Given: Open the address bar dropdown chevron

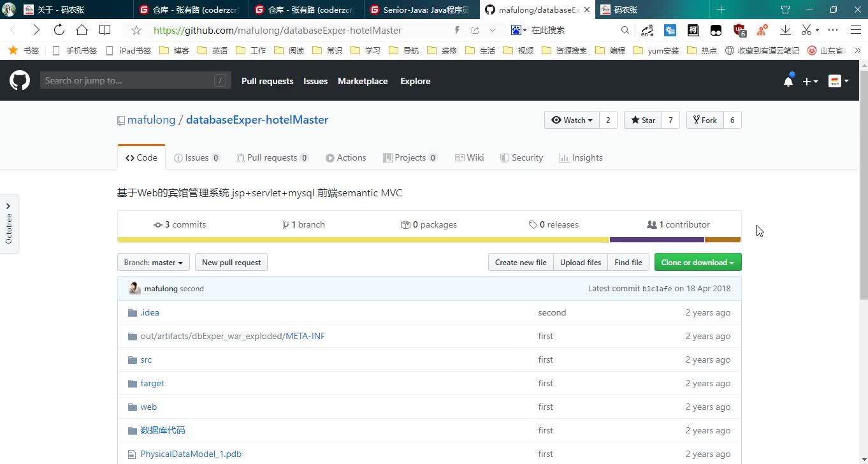Looking at the screenshot, I should [x=492, y=30].
